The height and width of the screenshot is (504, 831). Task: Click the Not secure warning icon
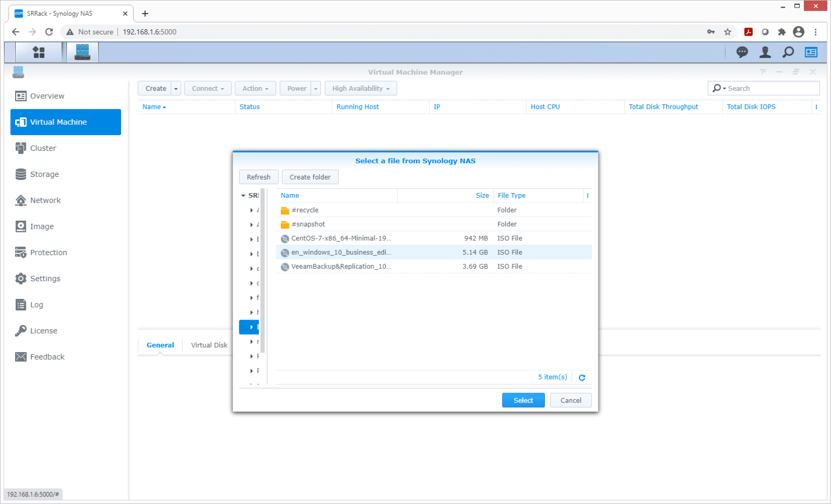pyautogui.click(x=70, y=32)
